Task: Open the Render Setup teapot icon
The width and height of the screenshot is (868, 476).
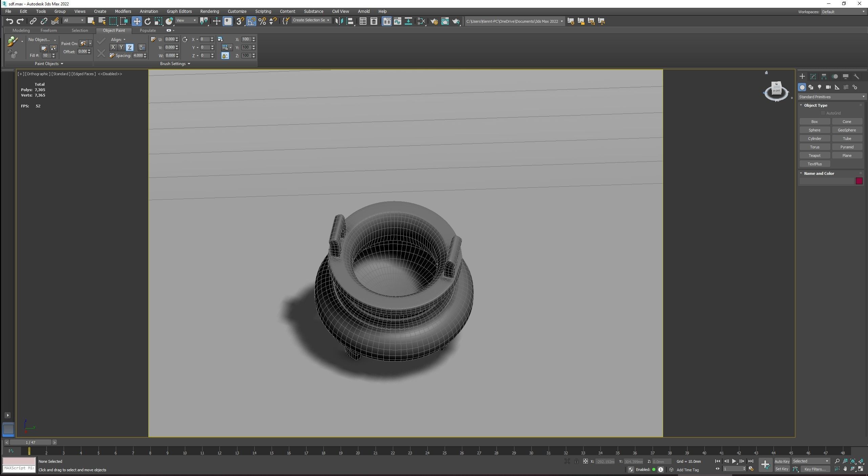Action: pyautogui.click(x=434, y=21)
